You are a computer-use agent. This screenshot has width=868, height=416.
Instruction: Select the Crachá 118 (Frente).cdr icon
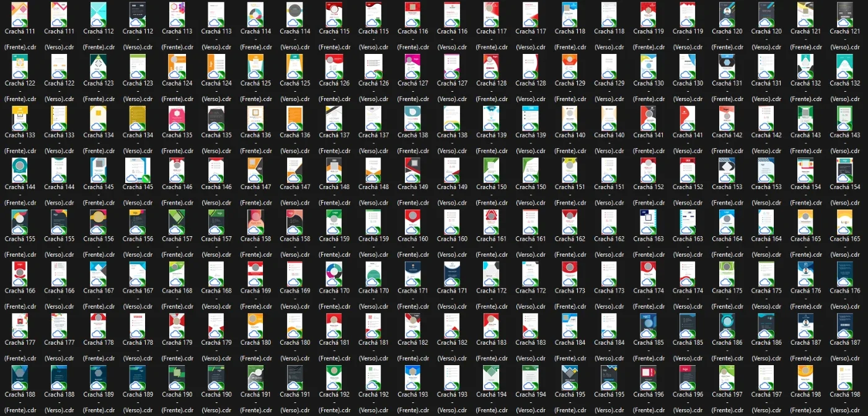pos(570,14)
